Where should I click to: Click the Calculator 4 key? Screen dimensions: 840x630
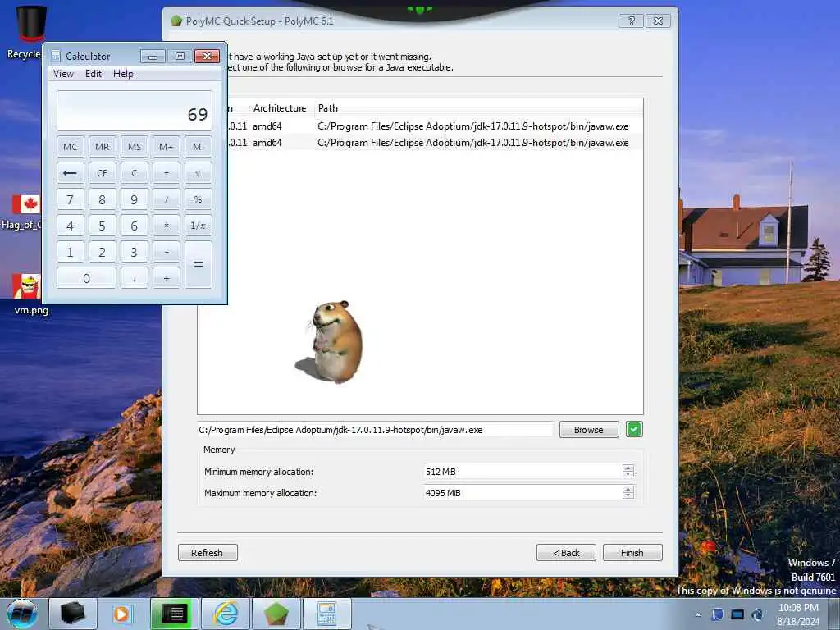tap(71, 226)
